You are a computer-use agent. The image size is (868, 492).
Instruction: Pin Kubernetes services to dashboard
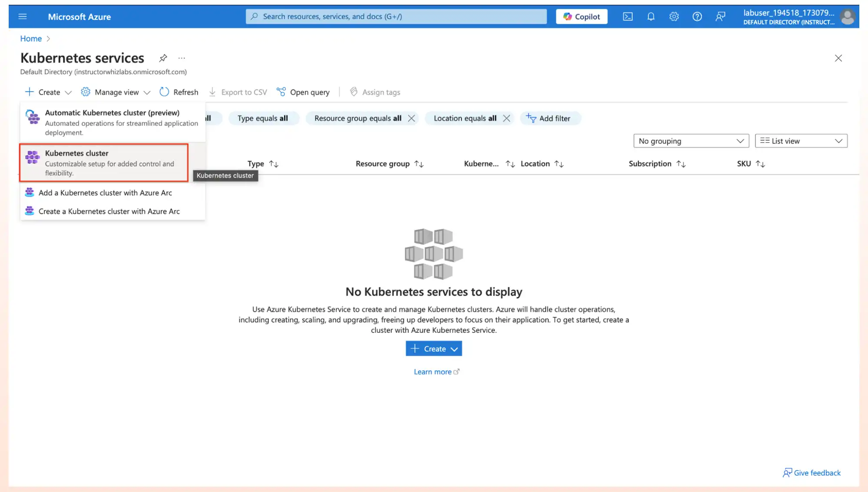pyautogui.click(x=163, y=58)
